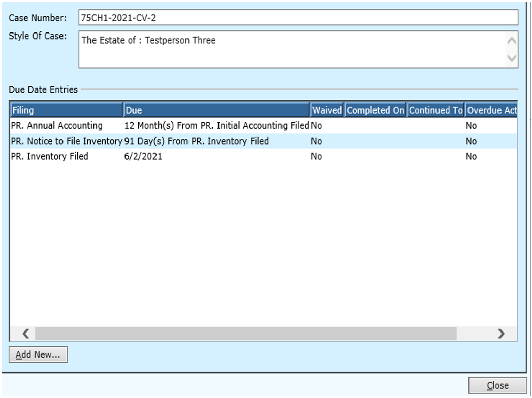This screenshot has height=398, width=532.
Task: Sort entries by the Filing column header
Action: [x=66, y=110]
